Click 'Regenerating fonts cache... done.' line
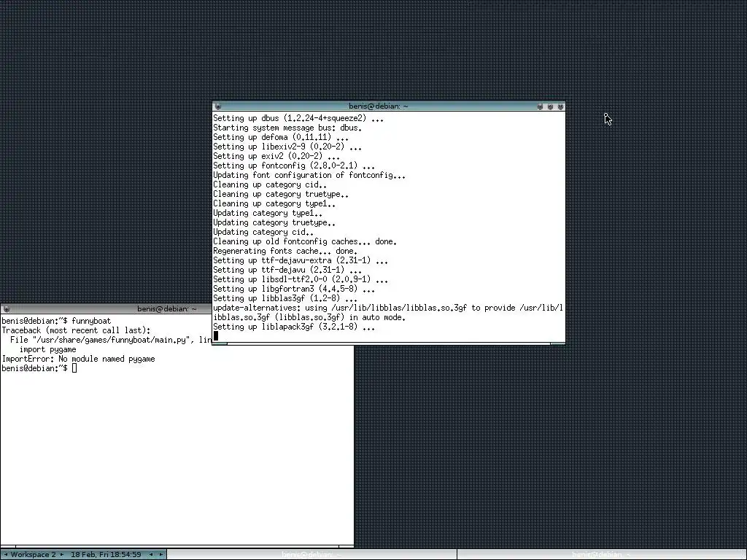Viewport: 747px width, 560px height. coord(285,251)
